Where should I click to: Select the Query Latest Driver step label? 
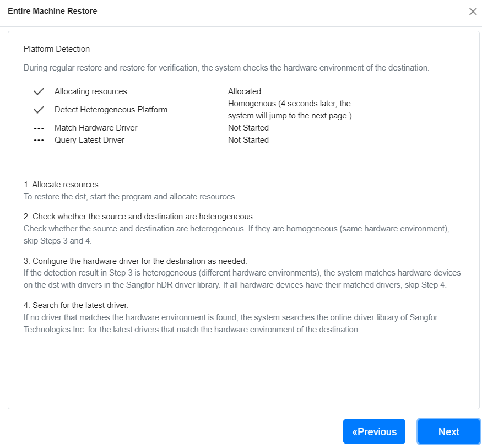coord(89,140)
